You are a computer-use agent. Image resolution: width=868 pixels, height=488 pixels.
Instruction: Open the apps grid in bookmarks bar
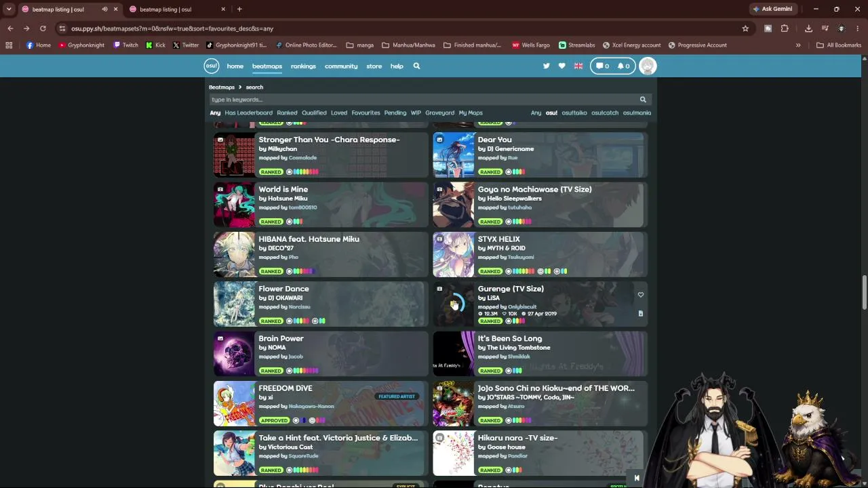pyautogui.click(x=9, y=45)
